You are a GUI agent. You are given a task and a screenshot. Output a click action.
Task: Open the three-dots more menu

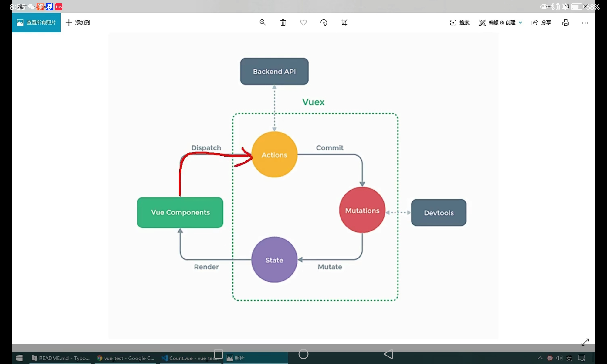pyautogui.click(x=585, y=23)
